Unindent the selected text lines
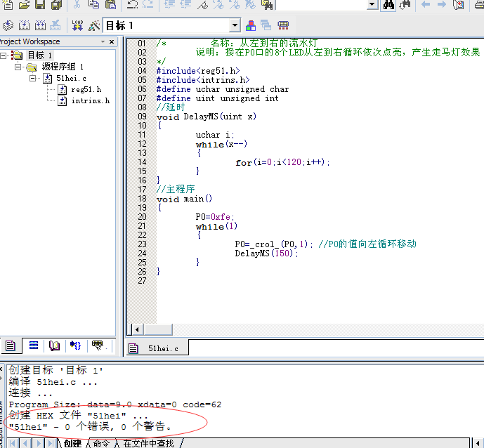Image resolution: width=484 pixels, height=448 pixels. (x=185, y=4)
